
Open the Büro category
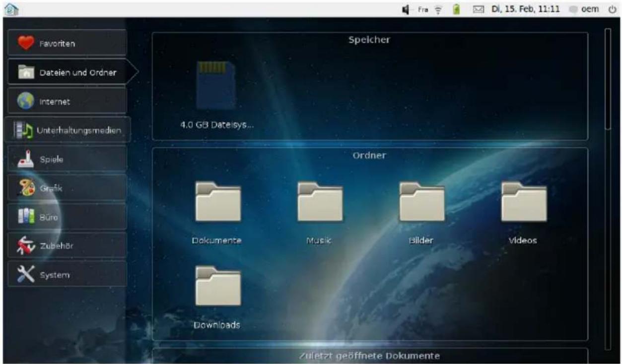point(67,217)
